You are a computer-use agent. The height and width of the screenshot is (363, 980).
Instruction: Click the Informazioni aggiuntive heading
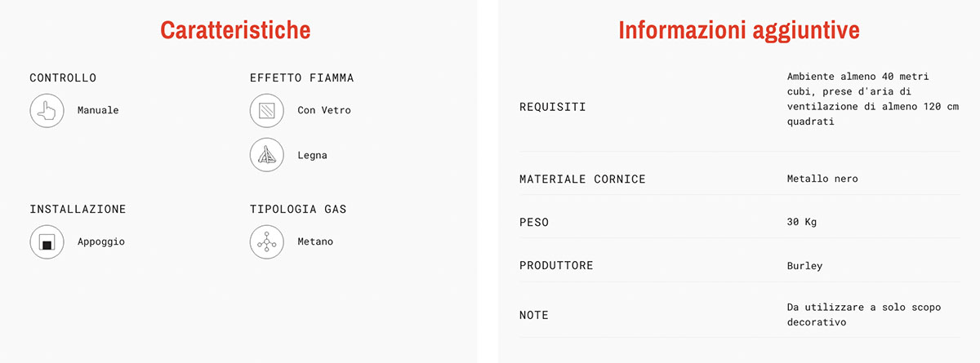coord(739,30)
